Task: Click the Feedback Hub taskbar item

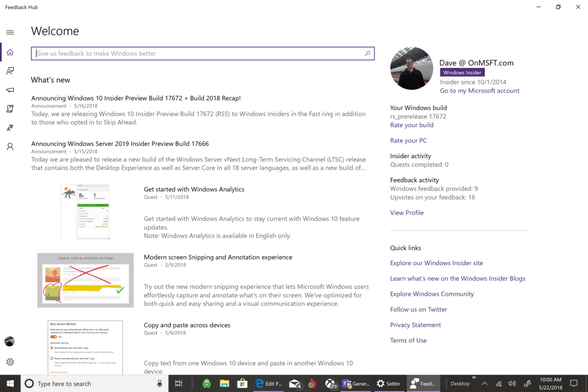Action: pos(423,383)
